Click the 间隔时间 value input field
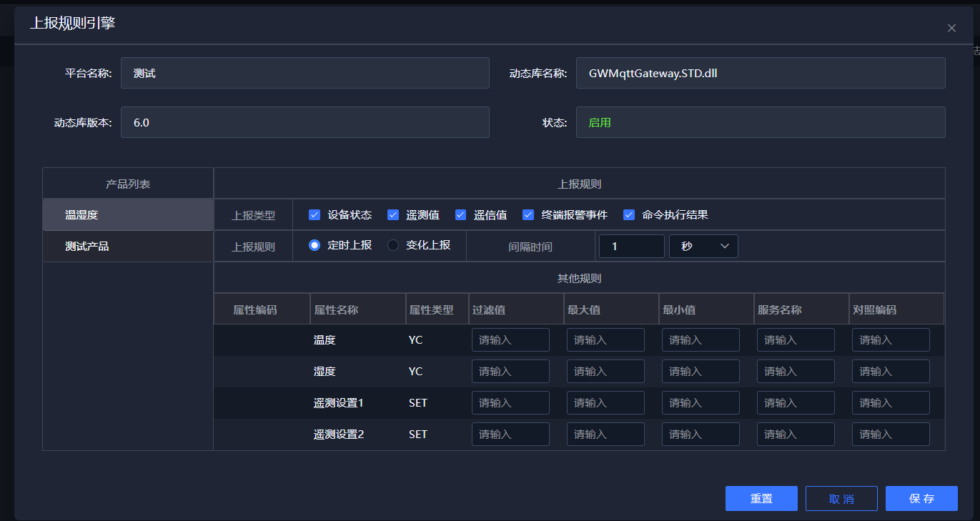 pos(632,246)
